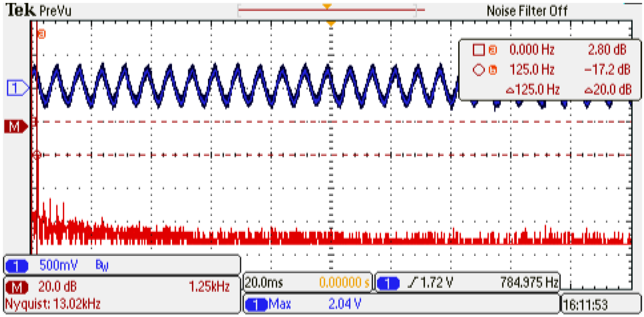Viewport: 644px width, 317px height.
Task: Select the '0.000 Hz' cursor frequency readout
Action: coord(532,50)
